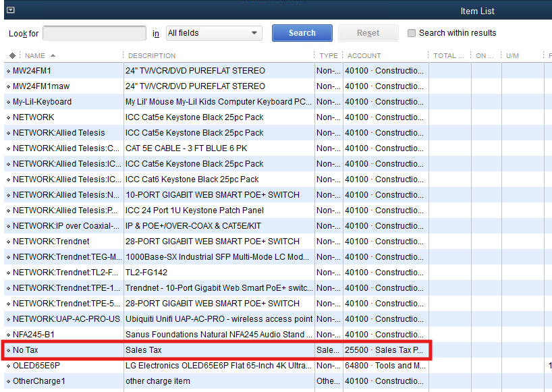552x392 pixels.
Task: Click the Reset button
Action: [x=368, y=33]
